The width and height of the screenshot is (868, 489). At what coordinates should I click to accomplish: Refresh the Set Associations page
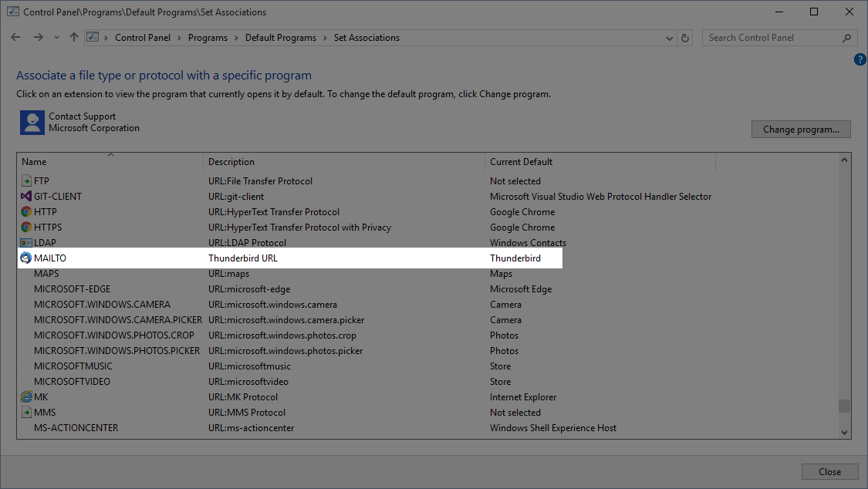coord(685,38)
